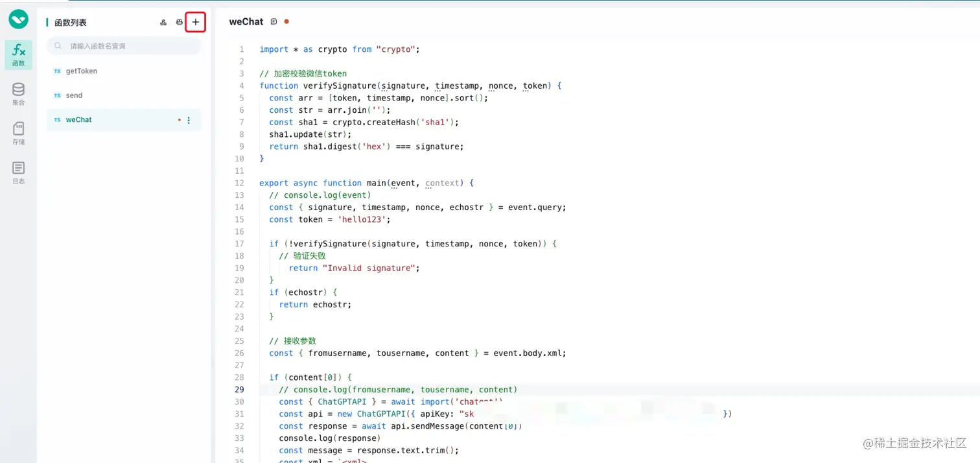The image size is (980, 463).
Task: Click the sha1.update(str) line
Action: [x=310, y=134]
